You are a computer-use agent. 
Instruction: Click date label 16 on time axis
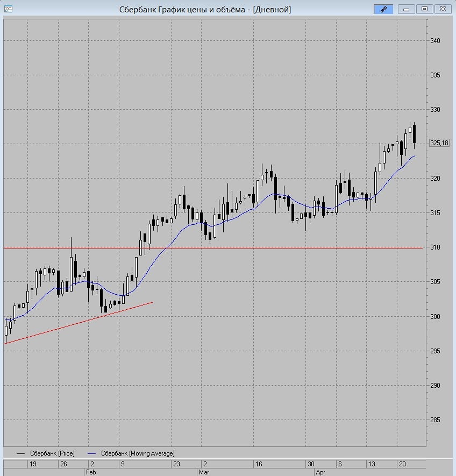click(x=258, y=464)
